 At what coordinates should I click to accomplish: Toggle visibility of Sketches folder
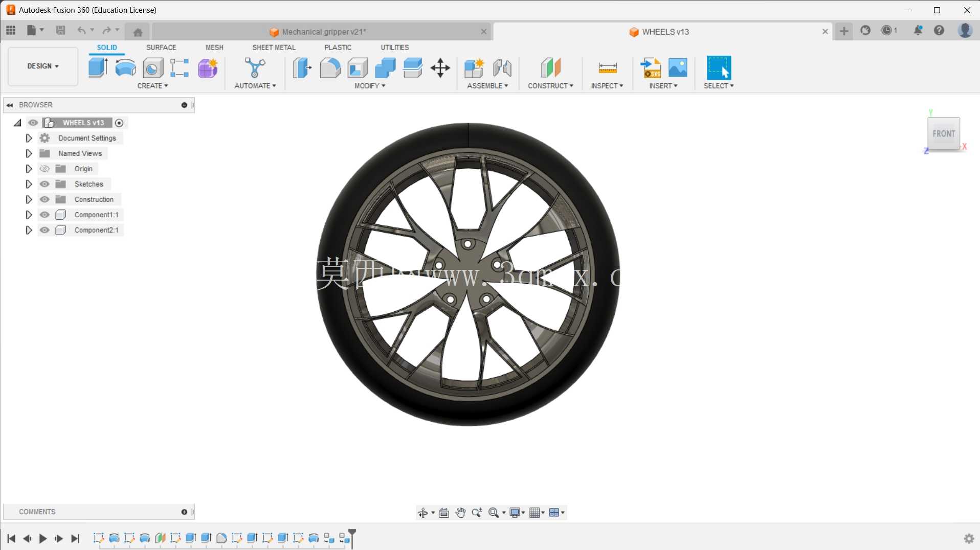click(x=45, y=184)
